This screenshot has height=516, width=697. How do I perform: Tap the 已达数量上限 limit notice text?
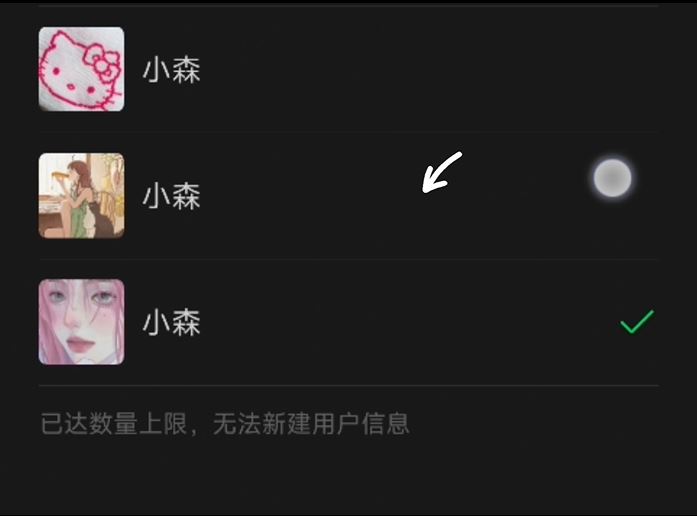coord(113,423)
